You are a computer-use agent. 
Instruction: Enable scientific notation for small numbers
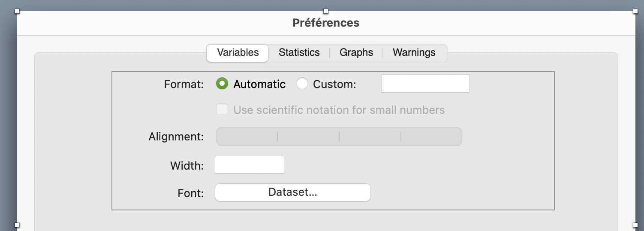(222, 110)
